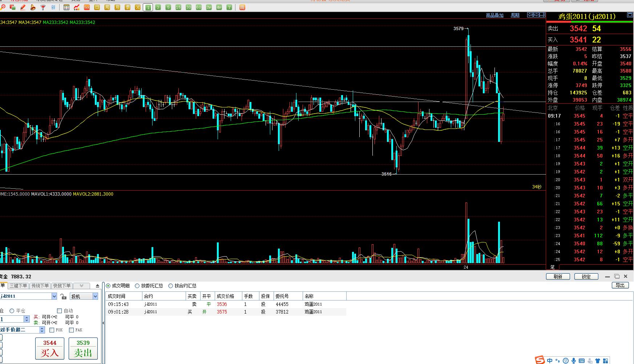Viewport: 634px width, 364px height.
Task: Select the 60-minute period button
Action: (199, 7)
